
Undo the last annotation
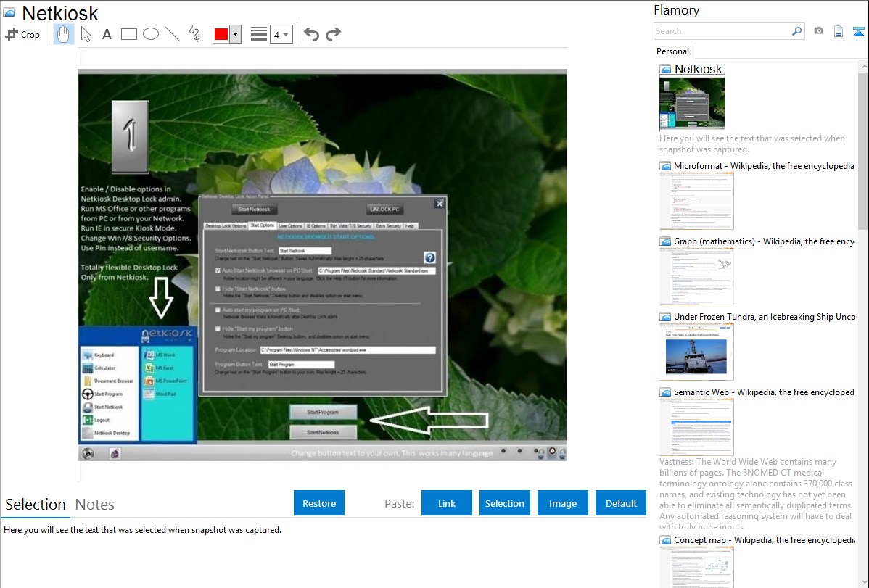pyautogui.click(x=311, y=34)
